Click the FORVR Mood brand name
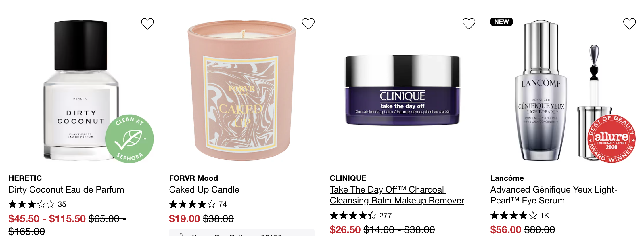644x236 pixels. (x=193, y=178)
